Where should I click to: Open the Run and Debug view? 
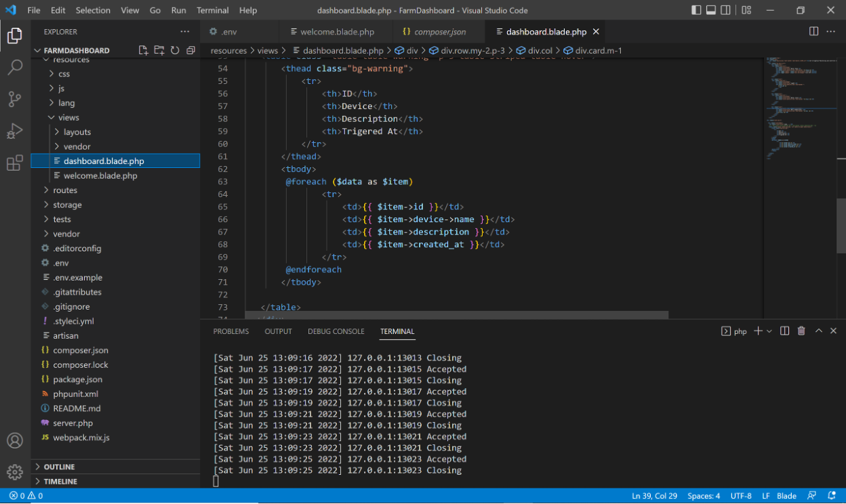pos(15,131)
